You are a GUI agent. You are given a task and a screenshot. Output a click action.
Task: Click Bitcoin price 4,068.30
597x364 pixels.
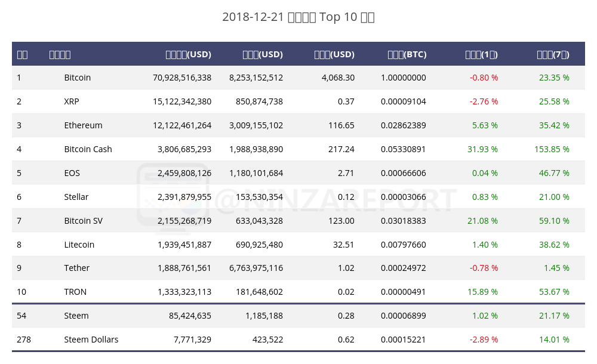pos(338,78)
